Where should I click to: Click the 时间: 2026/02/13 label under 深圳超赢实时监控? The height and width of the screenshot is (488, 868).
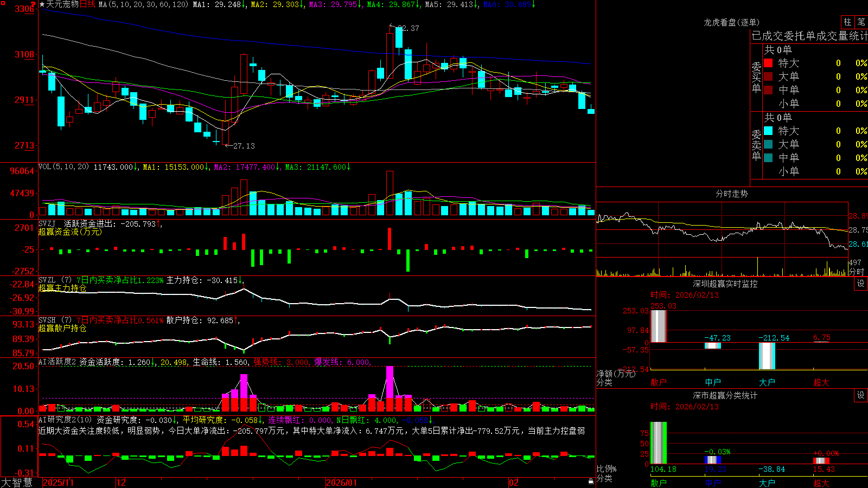pos(684,295)
